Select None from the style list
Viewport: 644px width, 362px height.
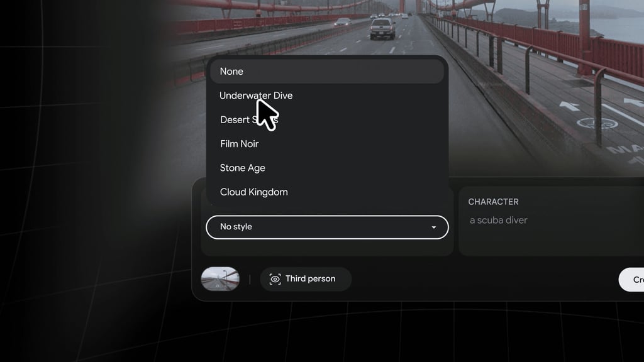point(327,72)
